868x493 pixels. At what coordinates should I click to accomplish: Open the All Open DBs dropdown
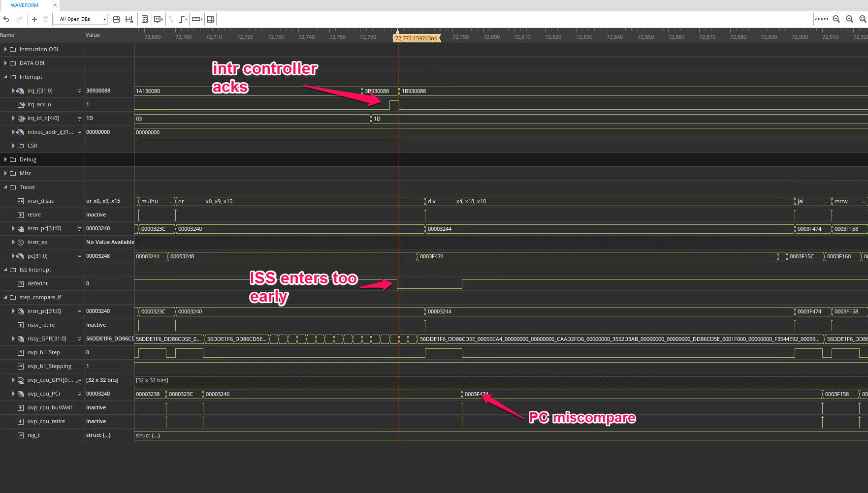(x=80, y=19)
